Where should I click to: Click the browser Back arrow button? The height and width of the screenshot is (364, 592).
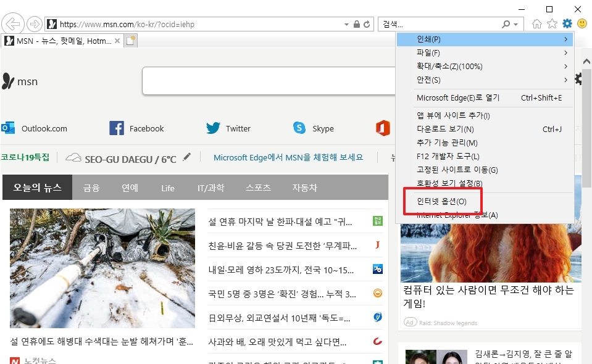click(x=13, y=24)
